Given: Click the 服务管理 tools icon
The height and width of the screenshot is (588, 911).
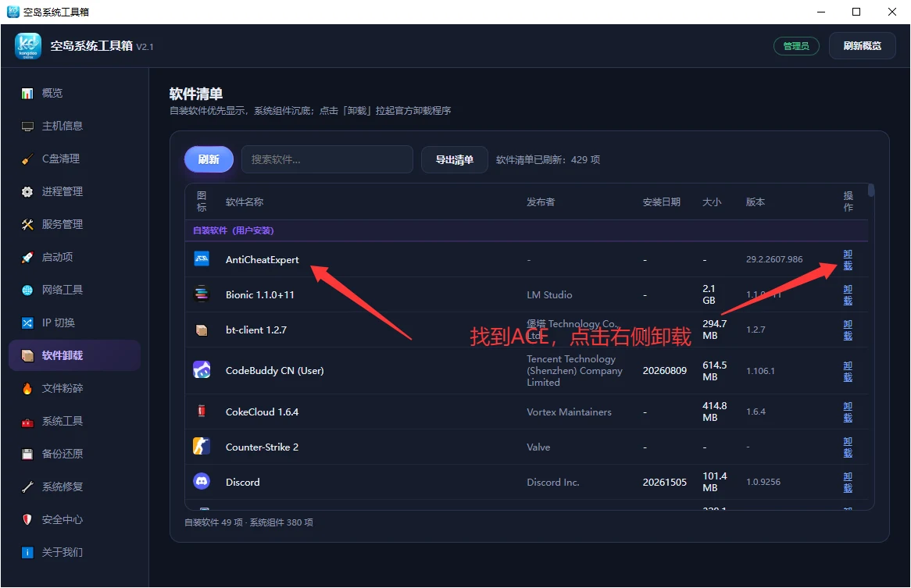Looking at the screenshot, I should [x=27, y=225].
